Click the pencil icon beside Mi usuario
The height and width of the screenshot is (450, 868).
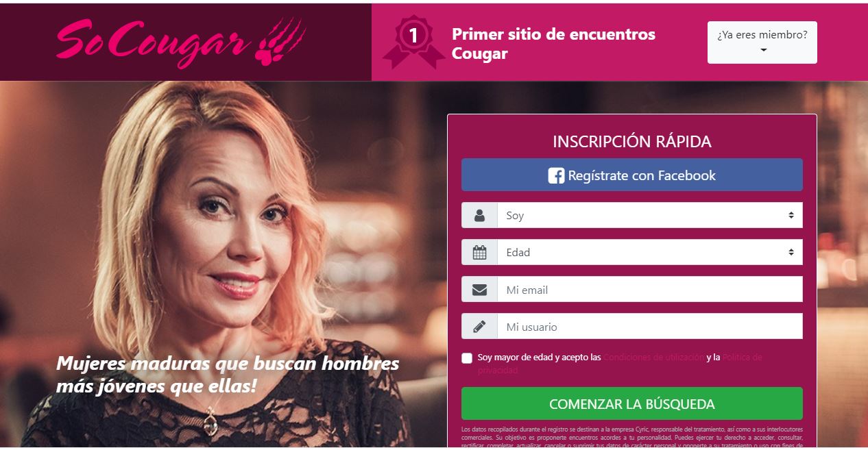tap(479, 327)
